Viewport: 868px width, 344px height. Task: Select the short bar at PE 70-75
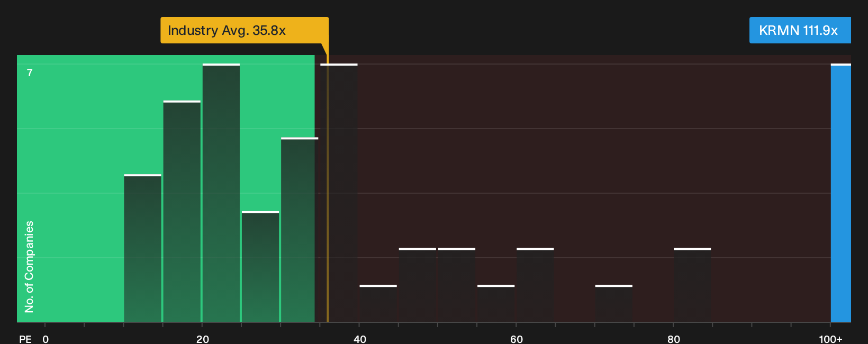pyautogui.click(x=613, y=303)
